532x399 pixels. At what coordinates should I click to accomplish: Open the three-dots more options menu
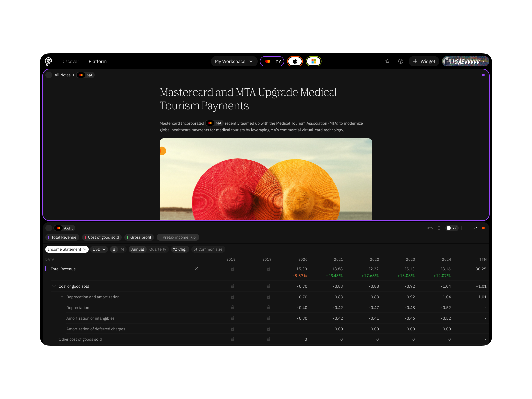467,228
